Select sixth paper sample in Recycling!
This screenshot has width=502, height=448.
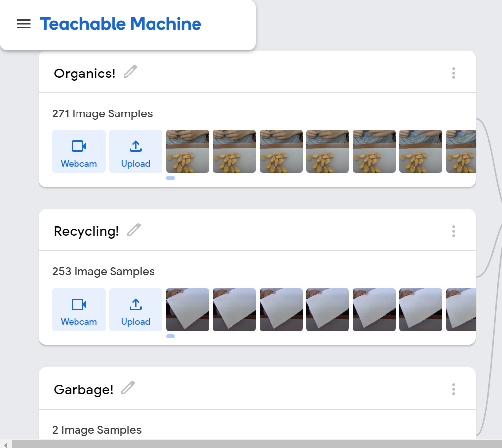(x=421, y=309)
